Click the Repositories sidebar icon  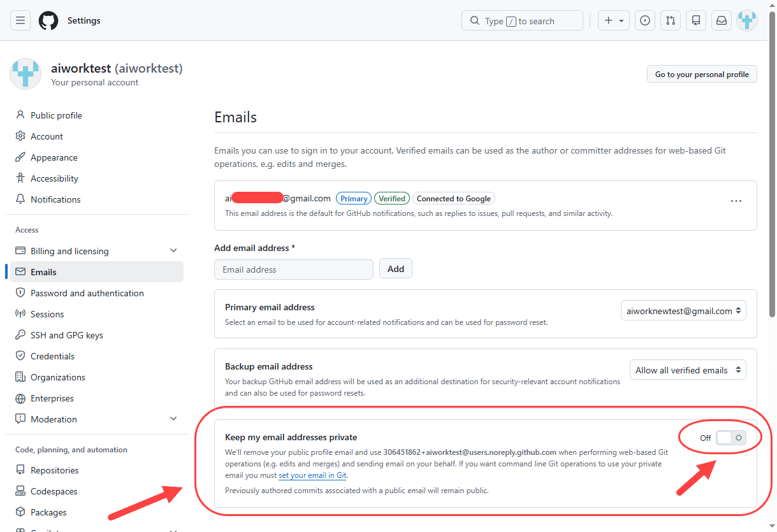click(20, 470)
